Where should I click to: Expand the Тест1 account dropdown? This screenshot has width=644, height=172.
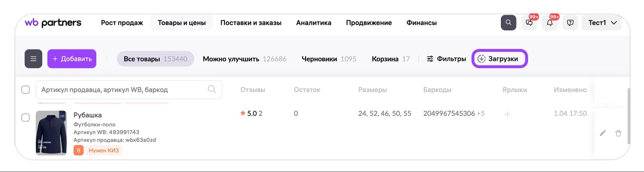[x=602, y=23]
